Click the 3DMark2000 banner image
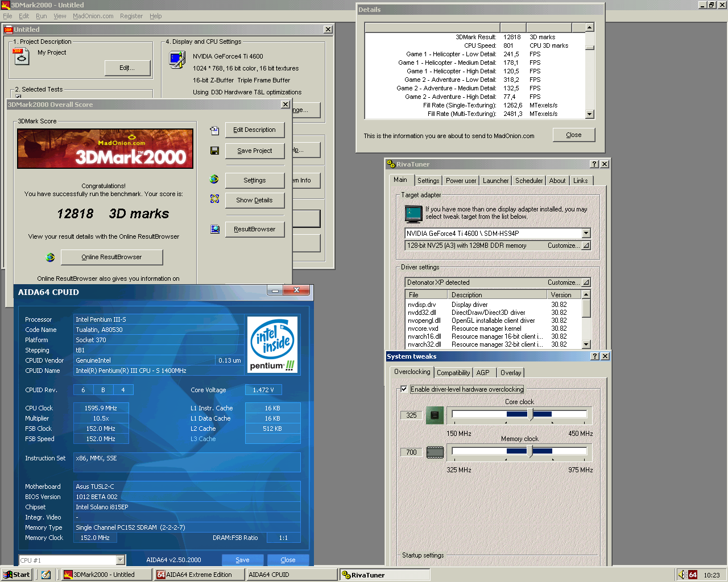728x582 pixels. pyautogui.click(x=105, y=148)
